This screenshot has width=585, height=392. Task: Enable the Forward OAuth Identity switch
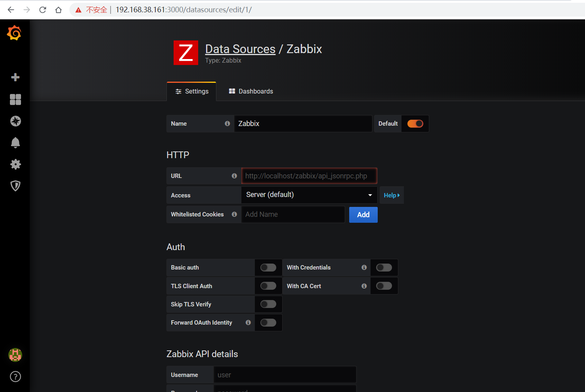pos(268,323)
